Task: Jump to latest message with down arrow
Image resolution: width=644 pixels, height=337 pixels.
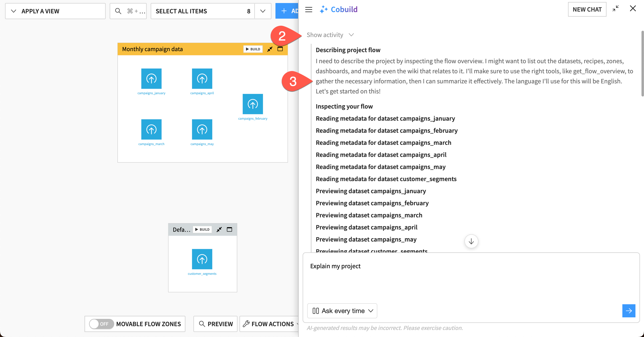Action: coord(471,241)
